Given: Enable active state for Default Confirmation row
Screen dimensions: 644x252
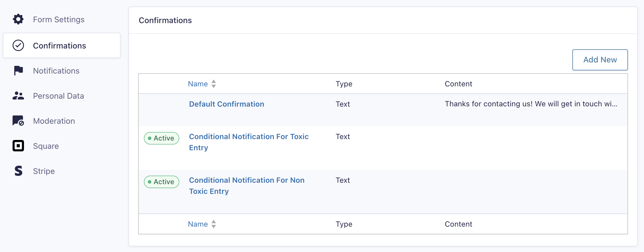Looking at the screenshot, I should coord(161,104).
